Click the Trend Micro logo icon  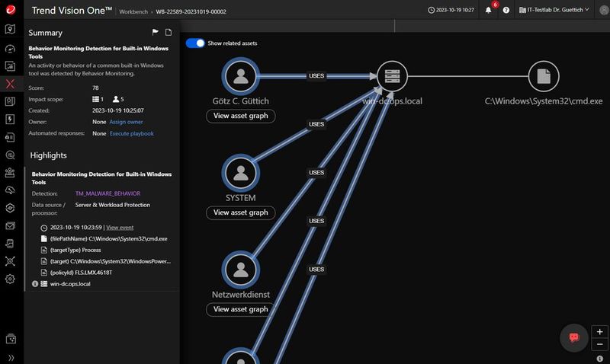click(x=11, y=9)
